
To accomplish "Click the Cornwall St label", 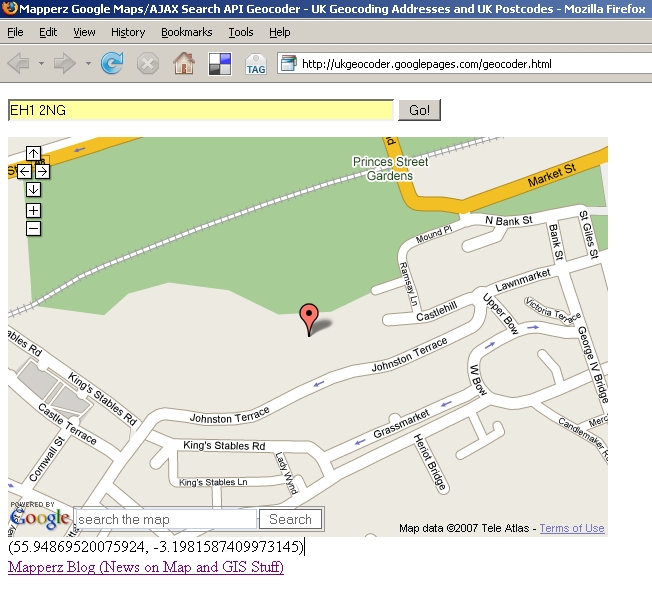I will tap(47, 459).
